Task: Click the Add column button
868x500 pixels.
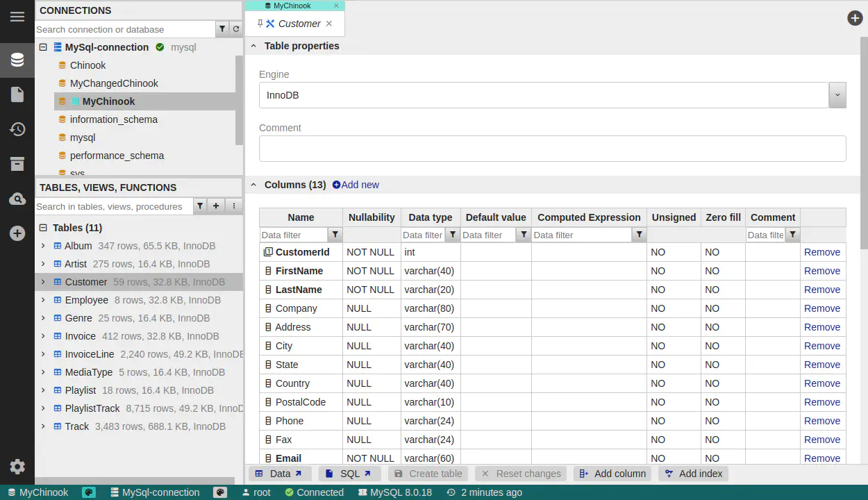Action: tap(612, 474)
